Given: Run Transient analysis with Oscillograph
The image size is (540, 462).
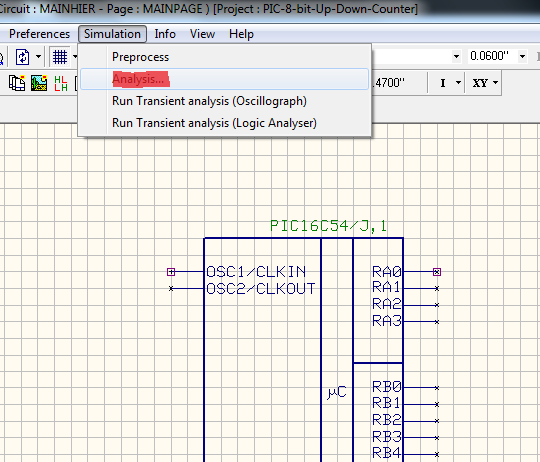Looking at the screenshot, I should pyautogui.click(x=224, y=101).
